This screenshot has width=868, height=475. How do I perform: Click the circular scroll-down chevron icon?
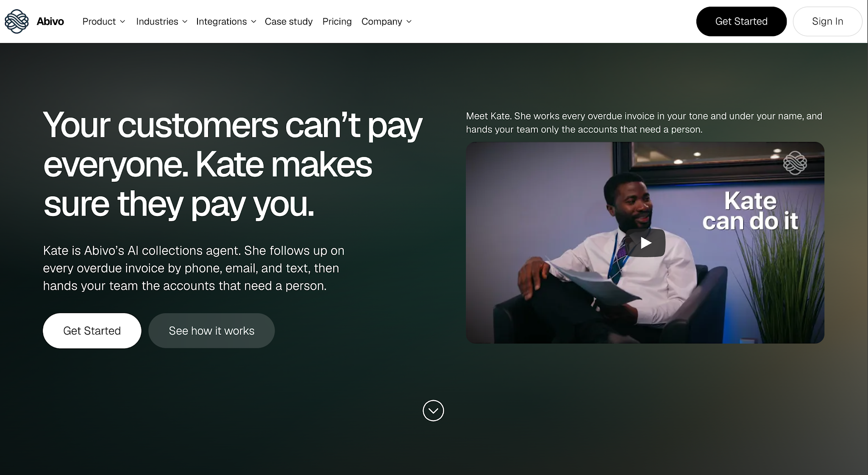click(433, 411)
